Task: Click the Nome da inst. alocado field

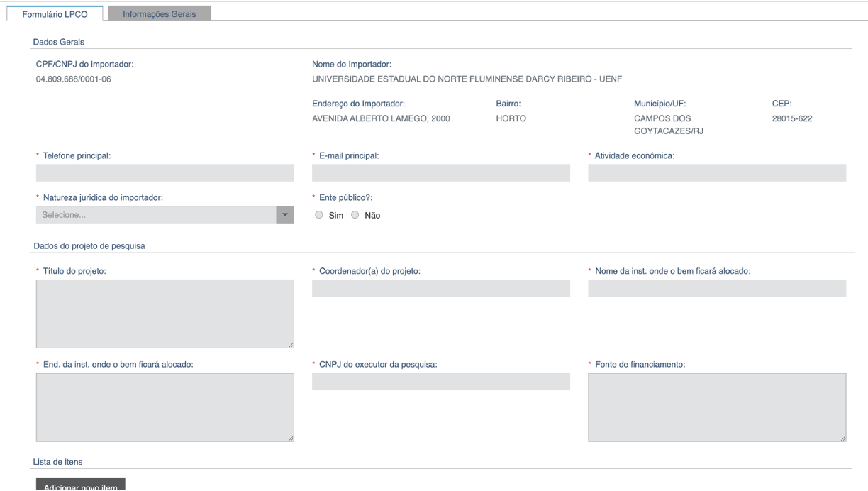Action: point(716,288)
